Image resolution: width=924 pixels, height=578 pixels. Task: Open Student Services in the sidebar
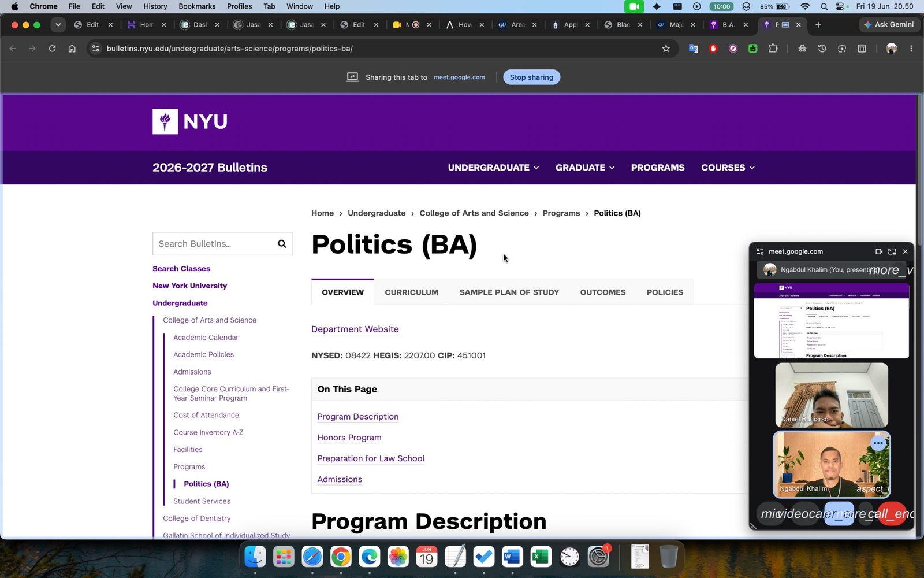pyautogui.click(x=202, y=501)
